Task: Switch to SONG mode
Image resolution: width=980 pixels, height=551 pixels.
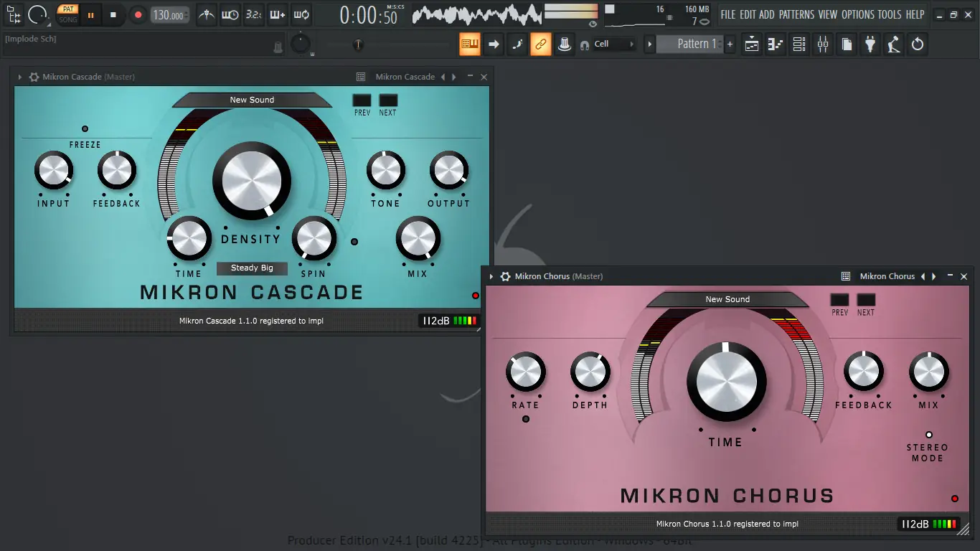Action: (67, 19)
